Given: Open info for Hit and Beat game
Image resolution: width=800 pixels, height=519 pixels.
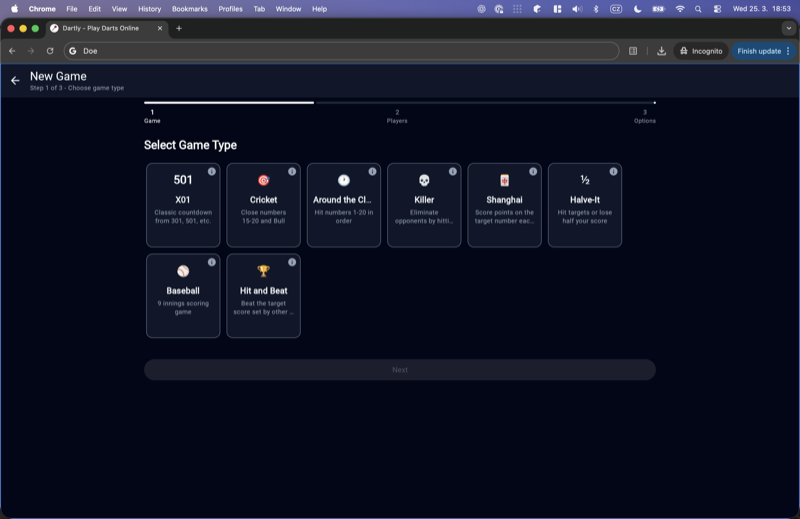Looking at the screenshot, I should pyautogui.click(x=292, y=262).
